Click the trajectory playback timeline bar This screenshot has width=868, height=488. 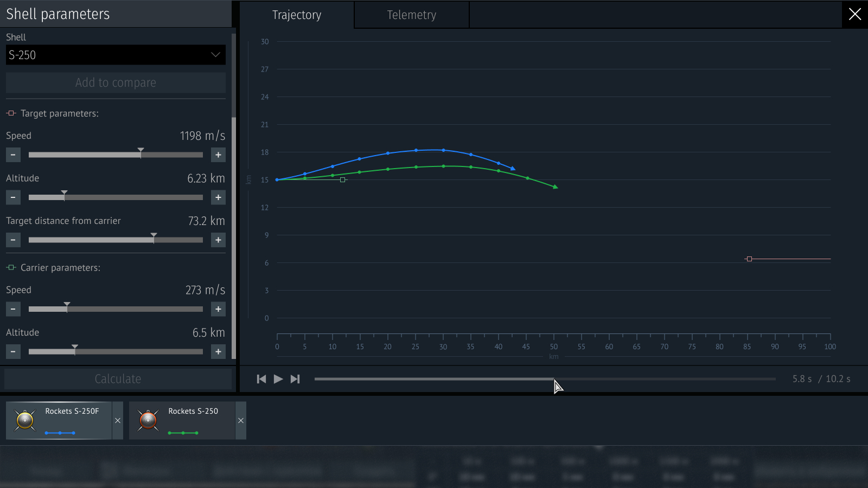click(x=545, y=379)
